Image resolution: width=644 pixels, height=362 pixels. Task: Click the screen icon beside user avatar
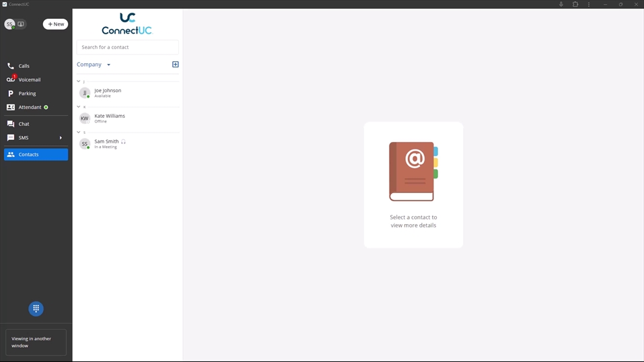click(21, 24)
